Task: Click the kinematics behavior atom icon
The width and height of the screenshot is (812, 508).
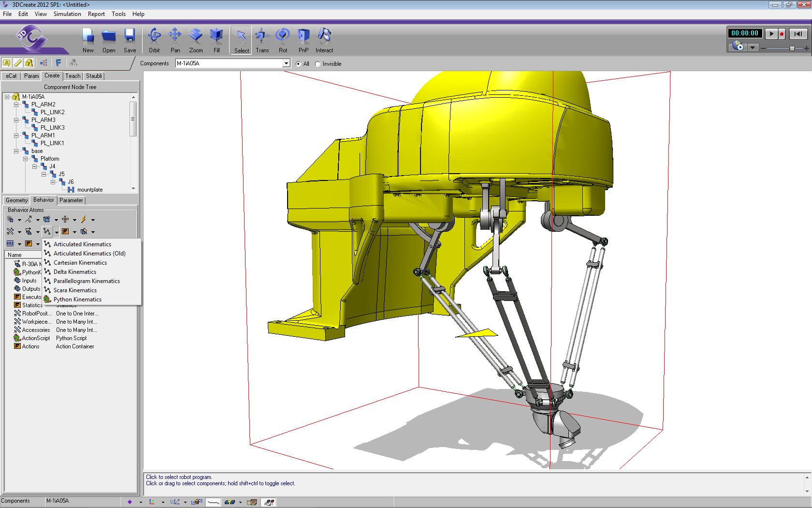Action: click(x=47, y=231)
